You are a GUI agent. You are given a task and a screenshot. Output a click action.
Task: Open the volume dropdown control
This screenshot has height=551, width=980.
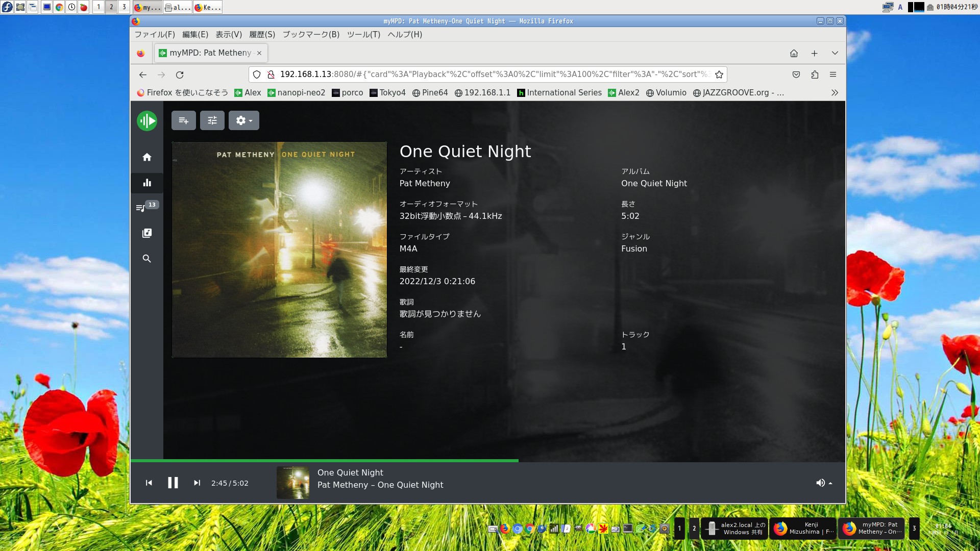[824, 483]
